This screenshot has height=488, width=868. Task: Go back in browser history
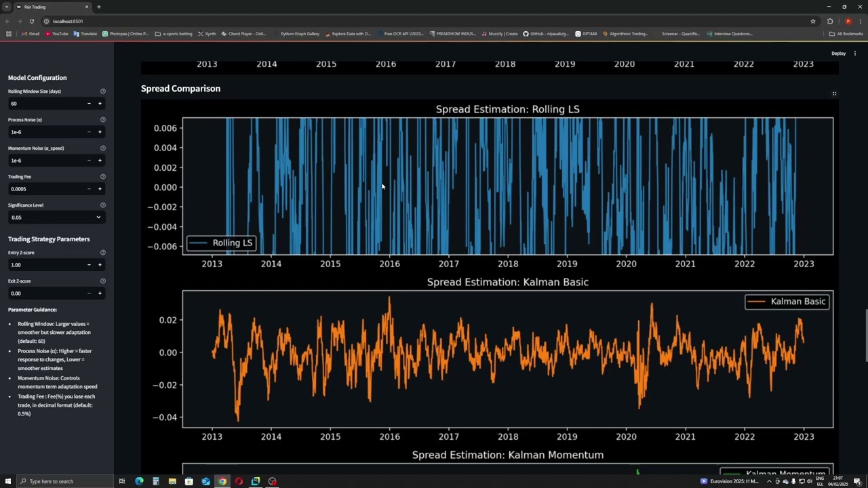coord(7,21)
